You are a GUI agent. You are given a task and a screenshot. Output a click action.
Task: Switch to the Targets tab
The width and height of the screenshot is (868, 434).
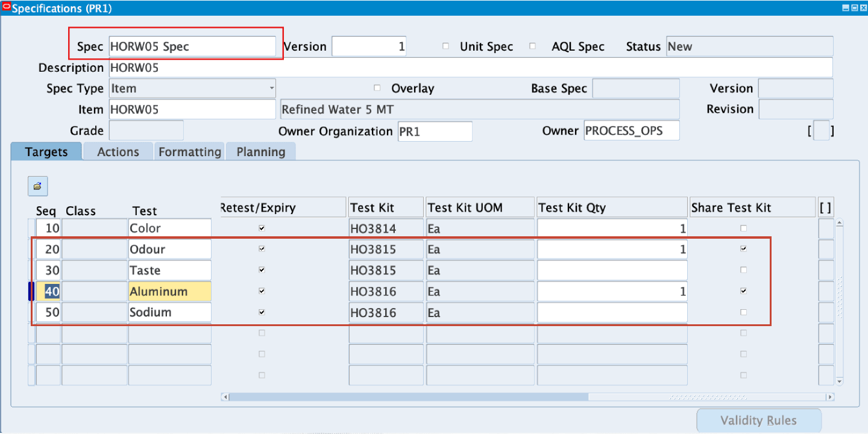[x=46, y=152]
